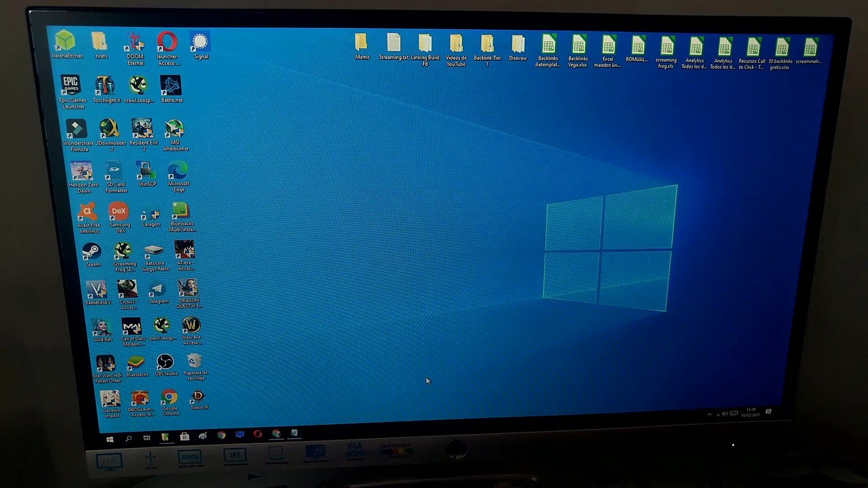Open the BlueStacks shortcut beside OBS Studio
The image size is (868, 488).
(x=136, y=367)
